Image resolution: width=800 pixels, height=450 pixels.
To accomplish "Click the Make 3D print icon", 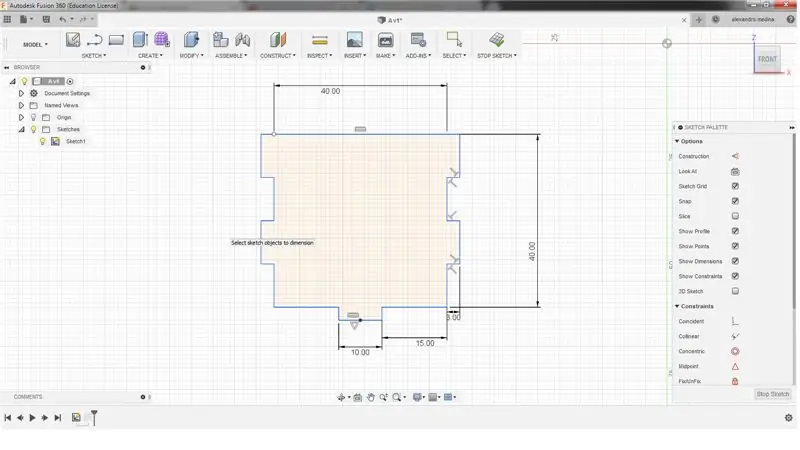I will 386,40.
